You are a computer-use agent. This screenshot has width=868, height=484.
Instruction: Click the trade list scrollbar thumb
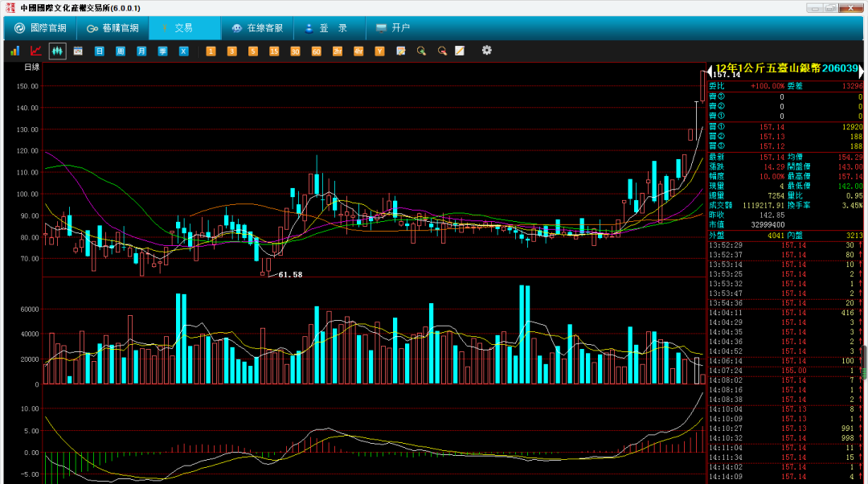pyautogui.click(x=865, y=363)
